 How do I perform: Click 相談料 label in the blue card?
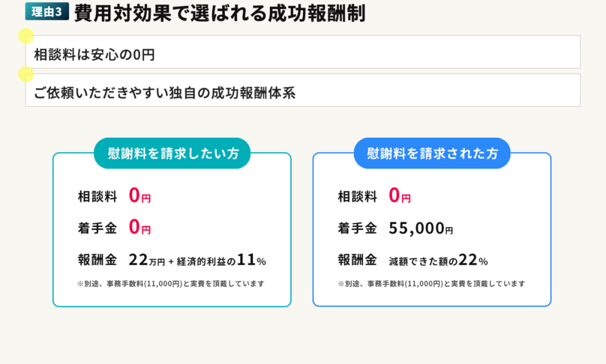(357, 197)
